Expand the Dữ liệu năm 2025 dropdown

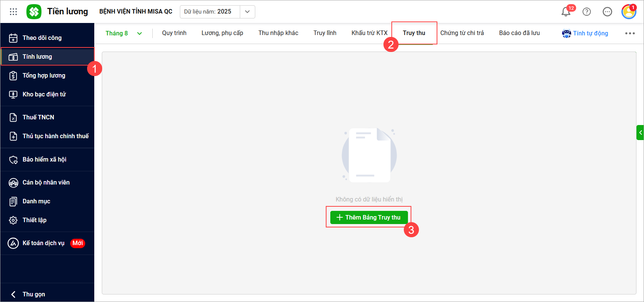tap(247, 12)
